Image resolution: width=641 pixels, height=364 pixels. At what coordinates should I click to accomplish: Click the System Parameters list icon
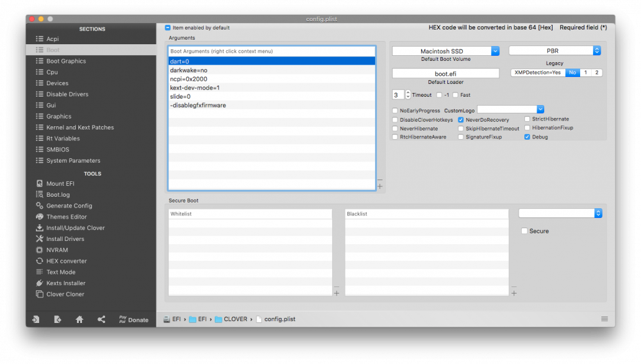[39, 161]
